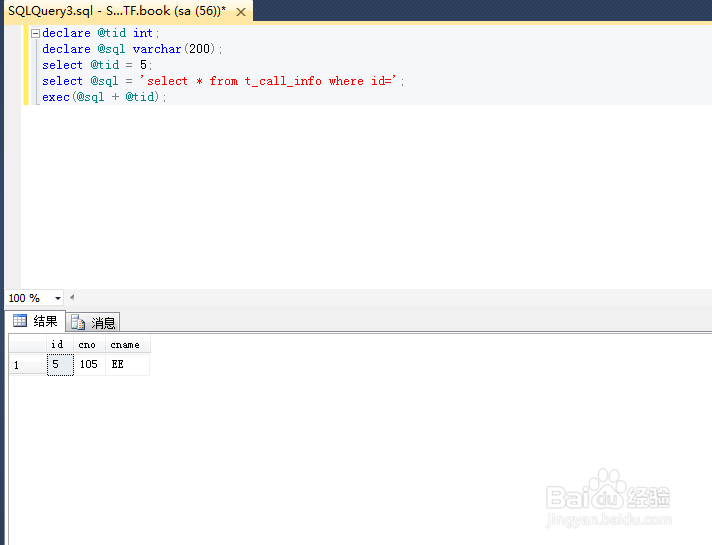Click the horizontal scroll left arrow
The height and width of the screenshot is (545, 712).
tap(72, 298)
